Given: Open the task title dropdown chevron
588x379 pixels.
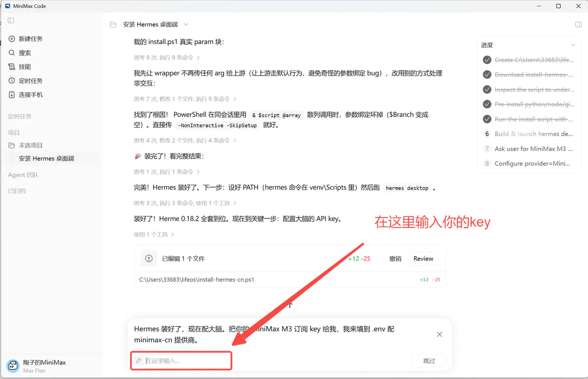Looking at the screenshot, I should tap(186, 24).
